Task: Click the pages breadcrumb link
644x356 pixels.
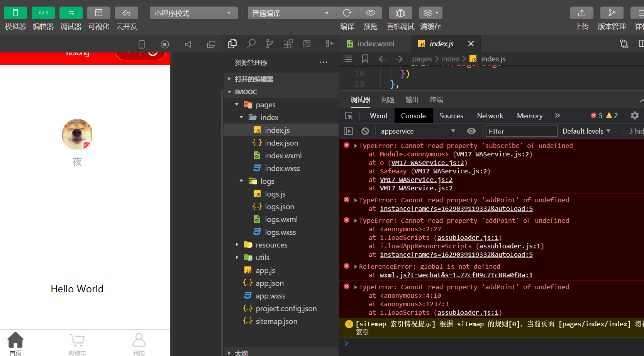Action: (422, 59)
